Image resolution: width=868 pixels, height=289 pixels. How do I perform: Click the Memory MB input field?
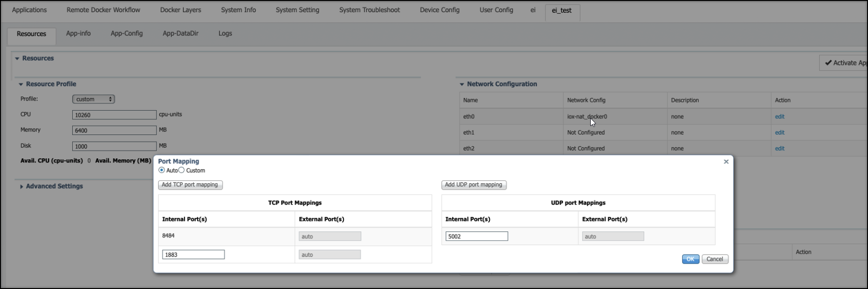click(114, 130)
